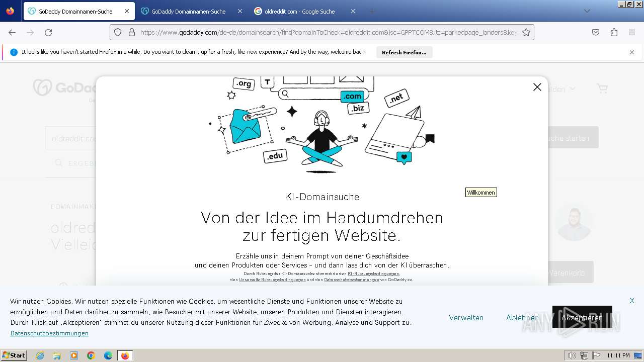Open the tracking protection shield icon
644x362 pixels.
coord(118,32)
